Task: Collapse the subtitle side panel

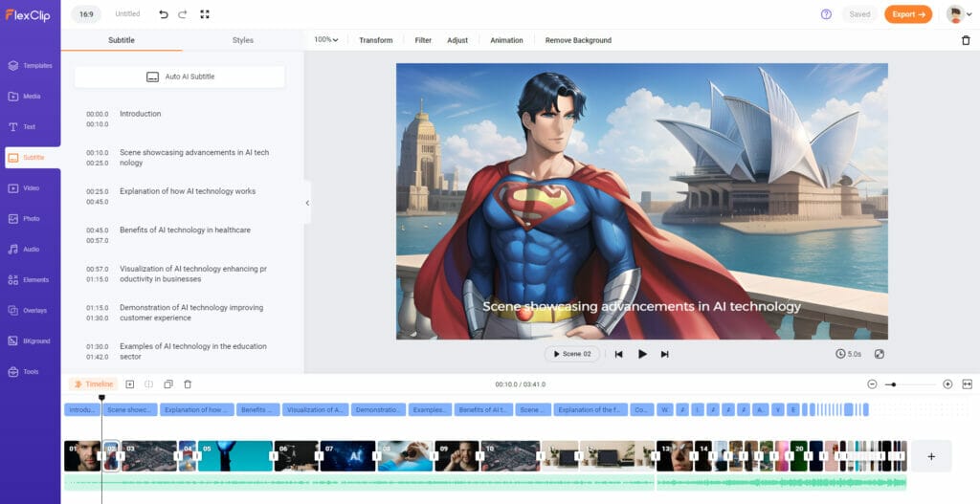Action: pyautogui.click(x=307, y=203)
